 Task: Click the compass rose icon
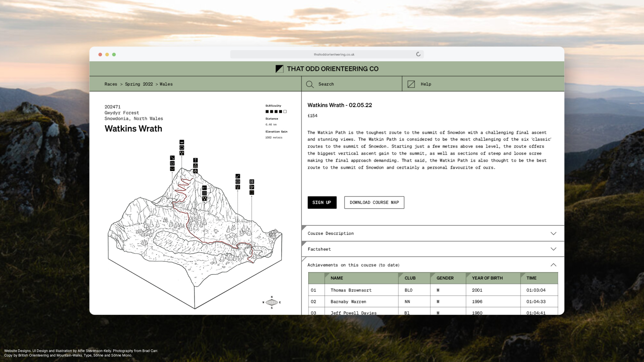[x=272, y=302]
